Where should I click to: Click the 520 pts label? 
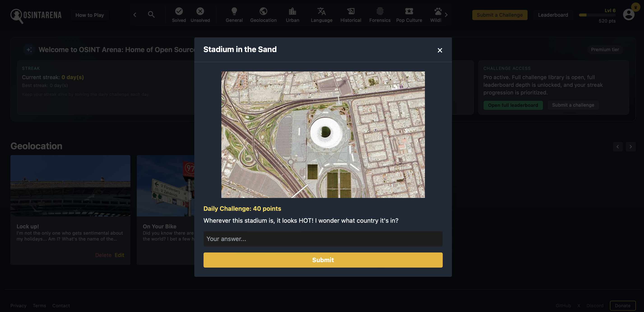(x=607, y=21)
